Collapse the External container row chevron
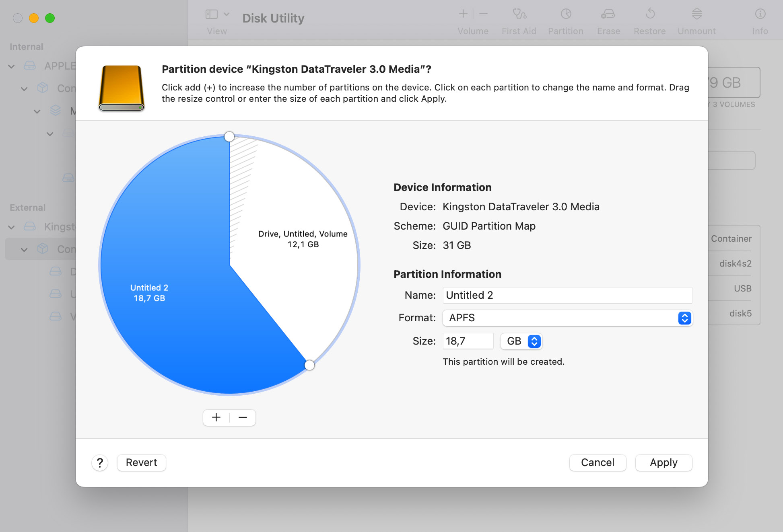783x532 pixels. (25, 250)
